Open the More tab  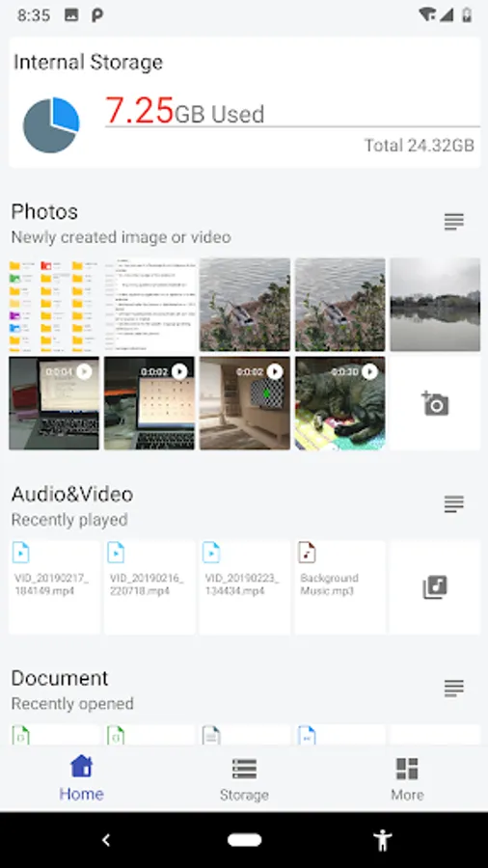[x=407, y=779]
